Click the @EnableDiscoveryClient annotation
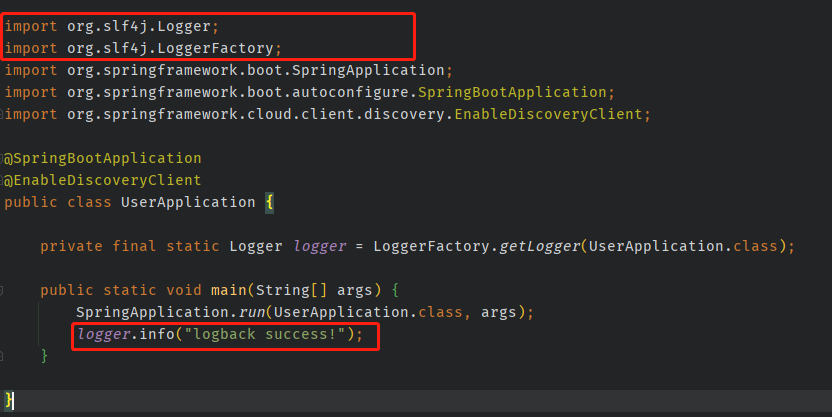The image size is (832, 417). [102, 180]
